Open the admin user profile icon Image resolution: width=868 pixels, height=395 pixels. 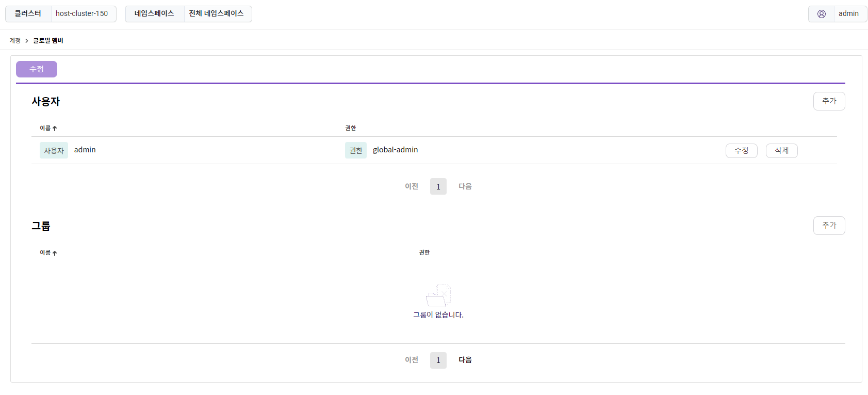822,14
